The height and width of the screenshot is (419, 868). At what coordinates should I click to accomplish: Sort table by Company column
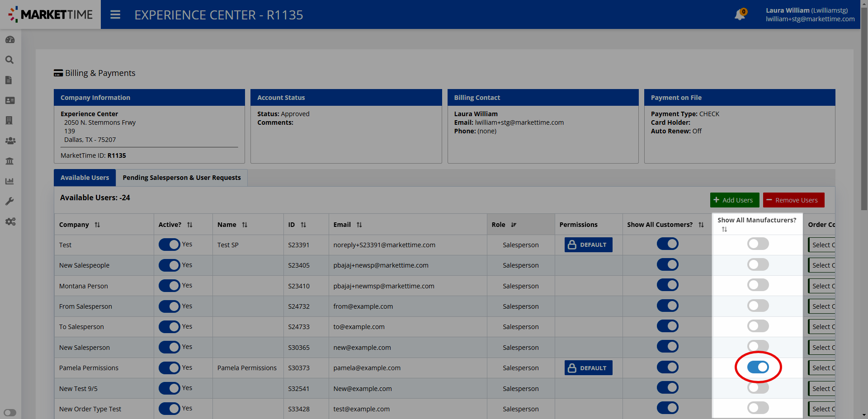pos(97,225)
